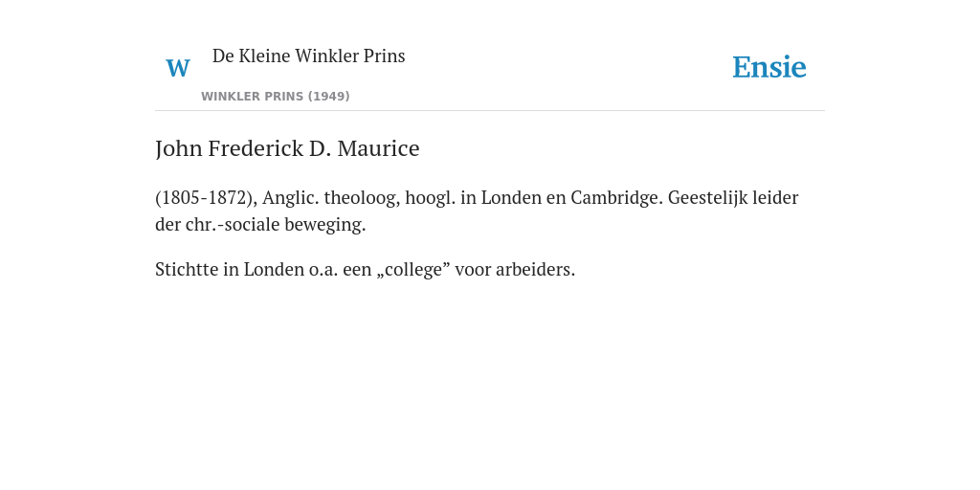The width and height of the screenshot is (980, 490).
Task: Click the horizontal divider below the header
Action: (490, 111)
